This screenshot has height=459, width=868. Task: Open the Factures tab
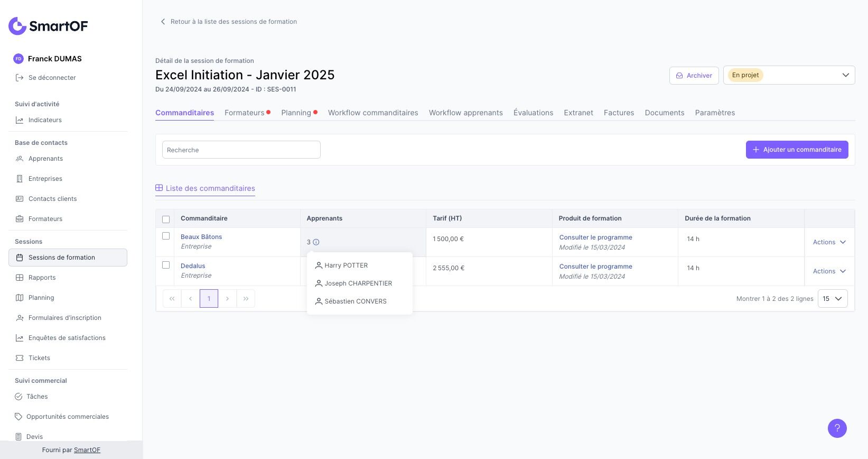619,113
